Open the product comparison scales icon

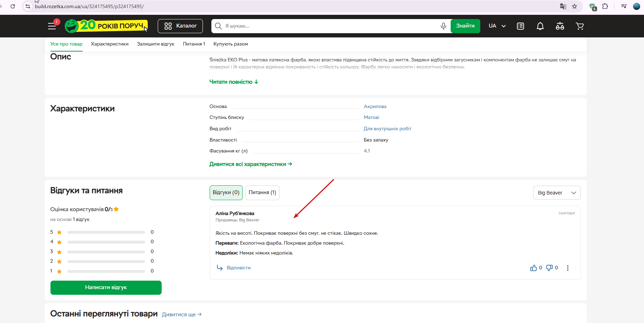[560, 26]
